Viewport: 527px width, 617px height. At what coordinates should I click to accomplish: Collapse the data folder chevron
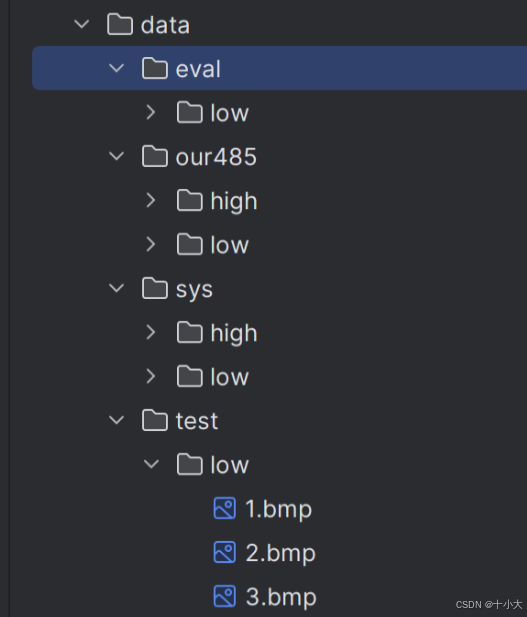[x=81, y=24]
